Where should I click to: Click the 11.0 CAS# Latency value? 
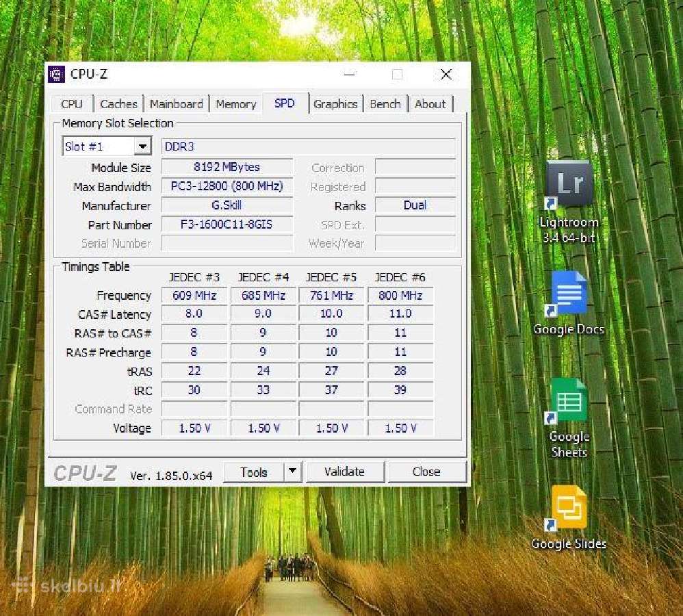[400, 313]
